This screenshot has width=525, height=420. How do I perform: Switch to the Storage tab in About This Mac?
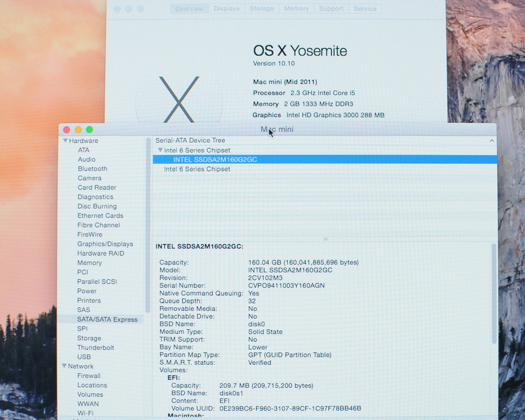[x=262, y=9]
